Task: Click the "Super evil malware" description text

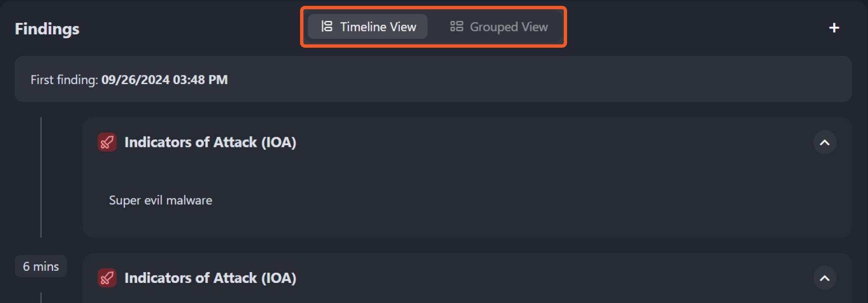Action: point(160,200)
